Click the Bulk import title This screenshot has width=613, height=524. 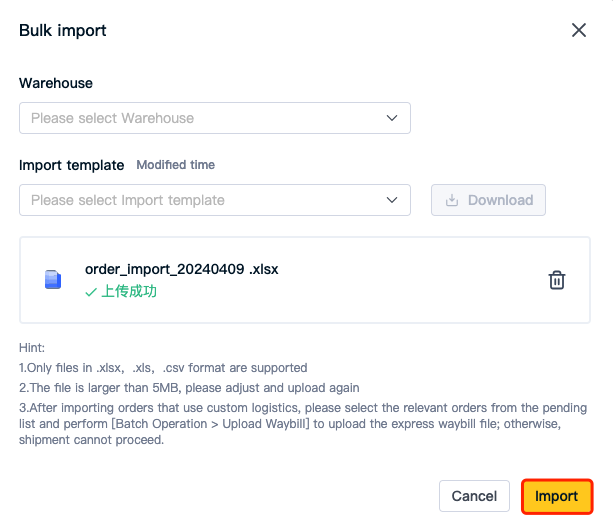click(63, 31)
